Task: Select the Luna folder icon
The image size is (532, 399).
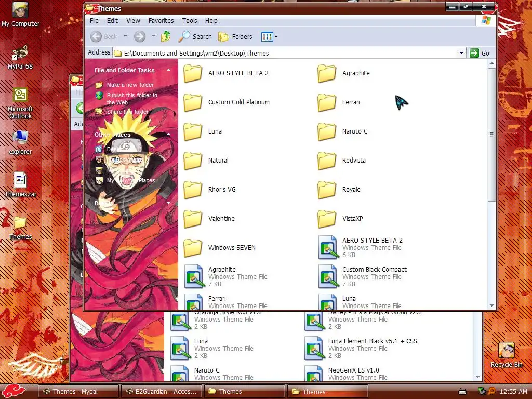Action: (x=193, y=131)
